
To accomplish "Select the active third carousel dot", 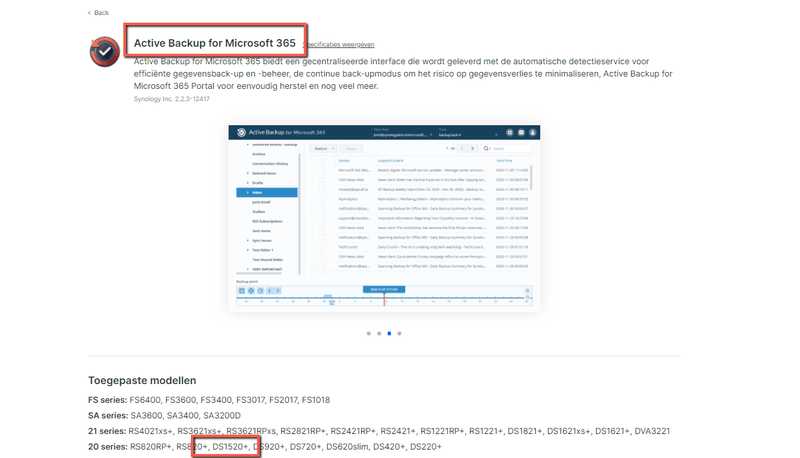I will (389, 334).
